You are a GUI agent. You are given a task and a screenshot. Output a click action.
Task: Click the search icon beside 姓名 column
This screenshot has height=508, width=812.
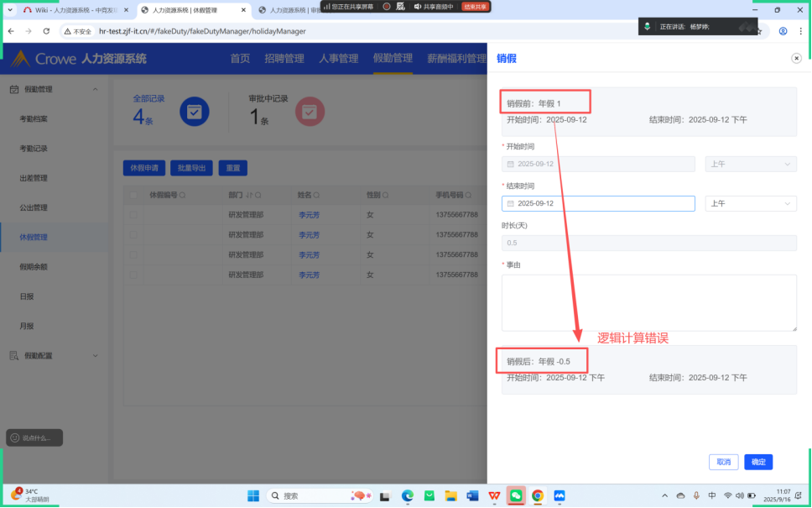[316, 196]
